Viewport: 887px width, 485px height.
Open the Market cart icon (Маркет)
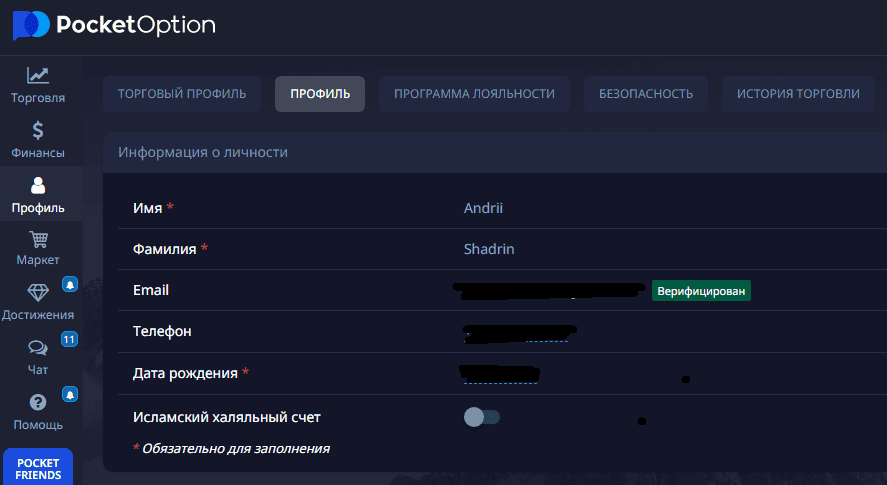(38, 239)
